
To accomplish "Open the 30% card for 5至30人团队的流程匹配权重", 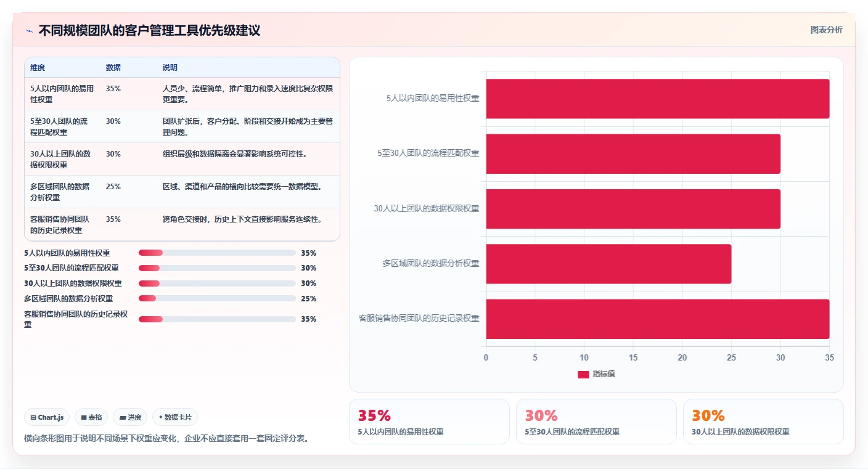I will [596, 422].
